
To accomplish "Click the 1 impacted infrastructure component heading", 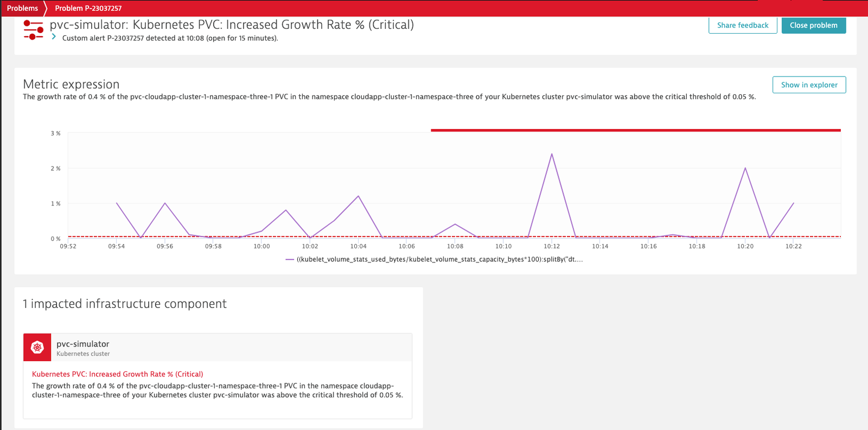I will click(124, 304).
